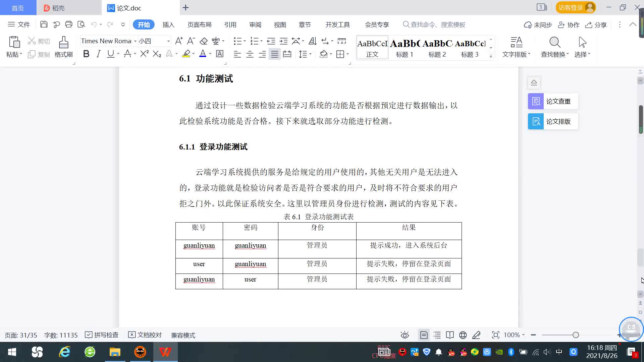Click the Collaborate button

point(569,25)
